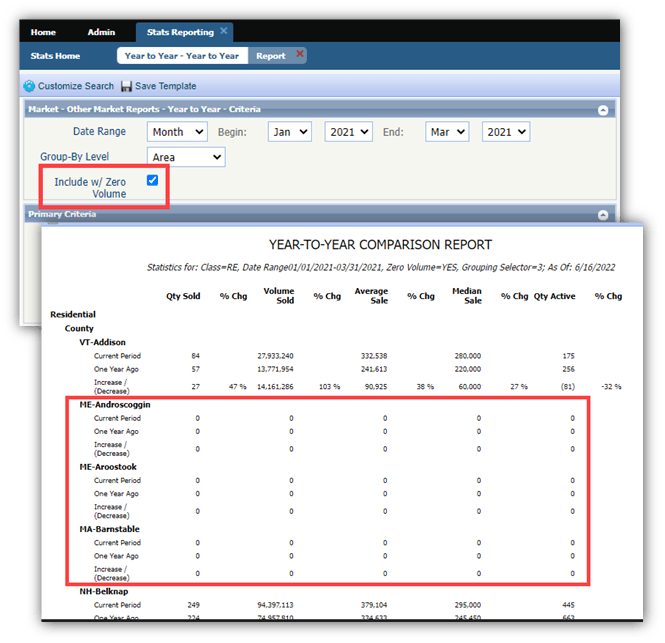Click the Qty Sold column header
This screenshot has width=665, height=643.
pyautogui.click(x=183, y=296)
